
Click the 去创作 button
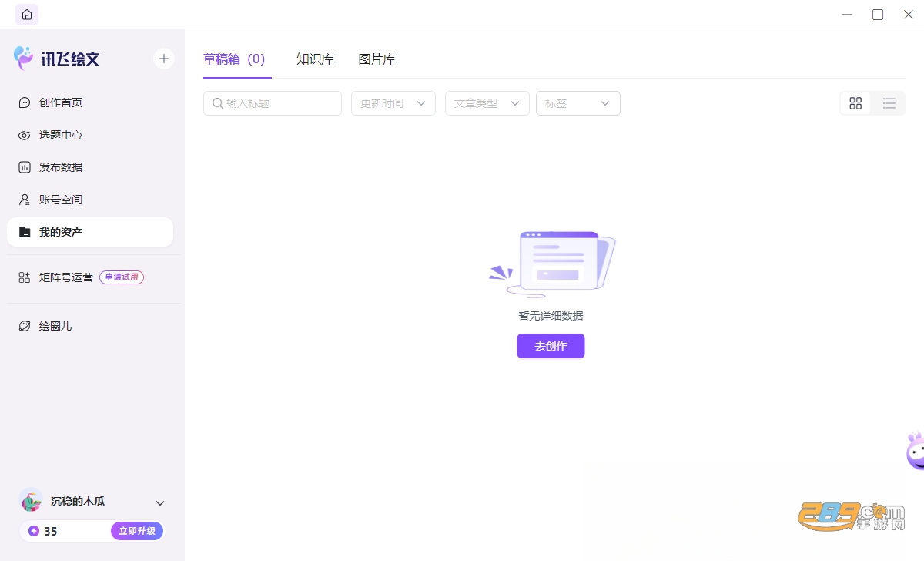[551, 346]
